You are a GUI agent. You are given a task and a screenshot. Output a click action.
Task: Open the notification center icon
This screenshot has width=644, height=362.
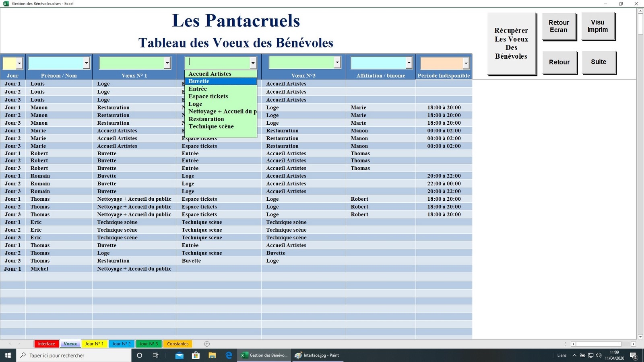point(634,355)
